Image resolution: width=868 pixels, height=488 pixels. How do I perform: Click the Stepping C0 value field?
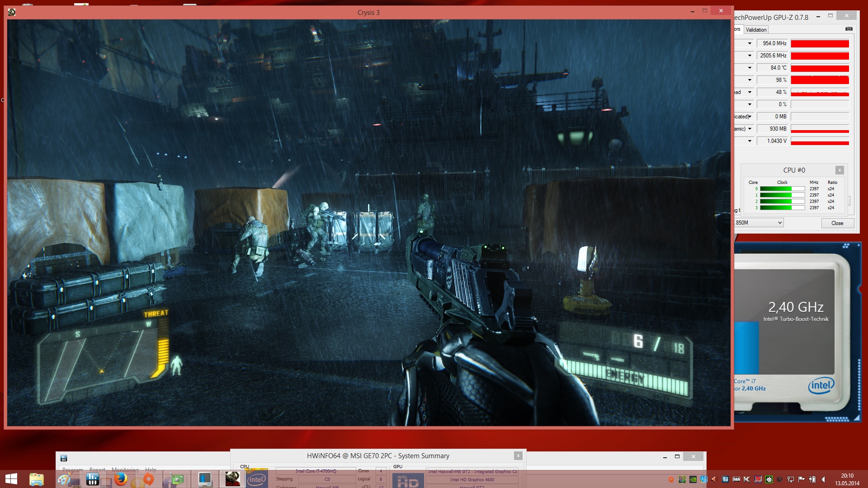[327, 479]
